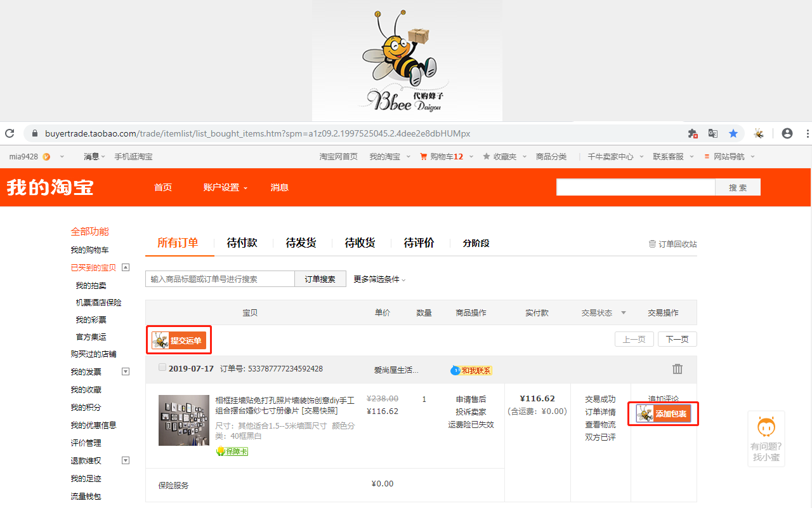Switch to the 分阶段 tab
This screenshot has width=812, height=508.
pyautogui.click(x=476, y=243)
